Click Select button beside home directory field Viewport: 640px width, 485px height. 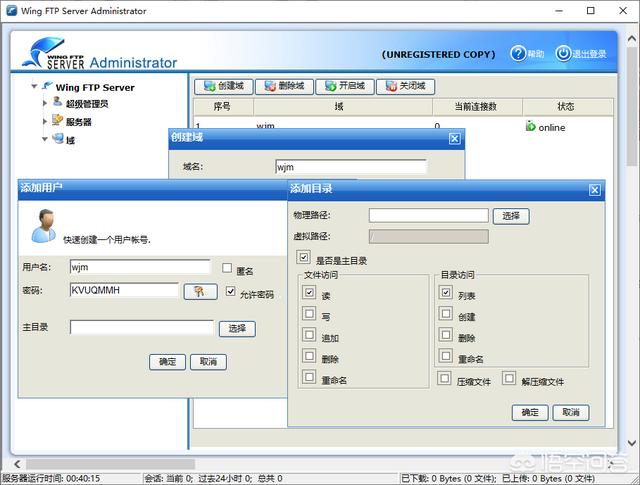[x=237, y=329]
